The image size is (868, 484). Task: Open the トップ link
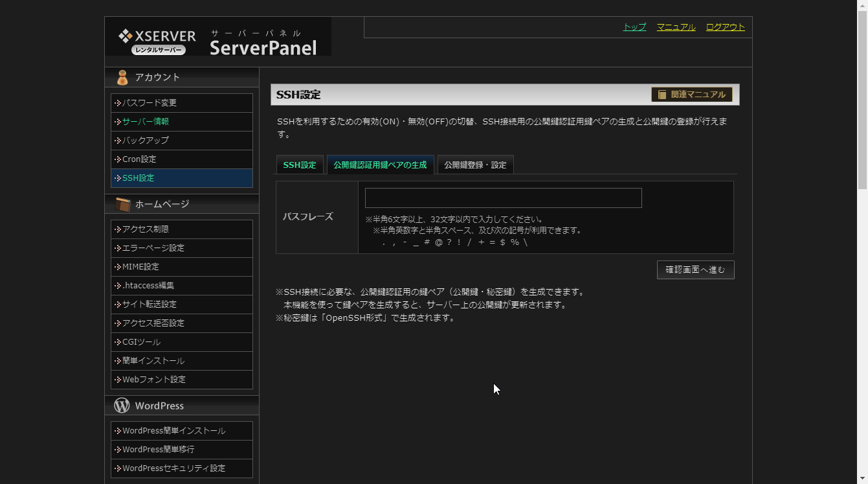(x=634, y=27)
